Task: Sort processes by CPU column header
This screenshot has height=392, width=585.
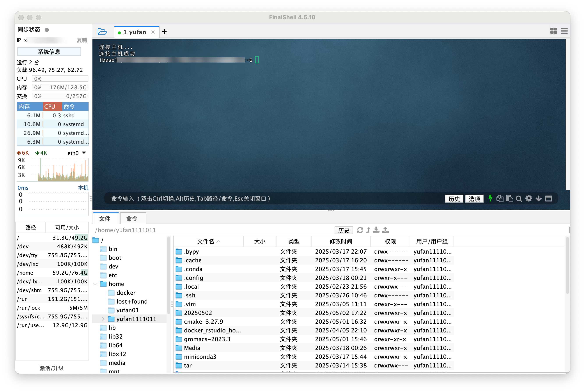Action: tap(52, 106)
